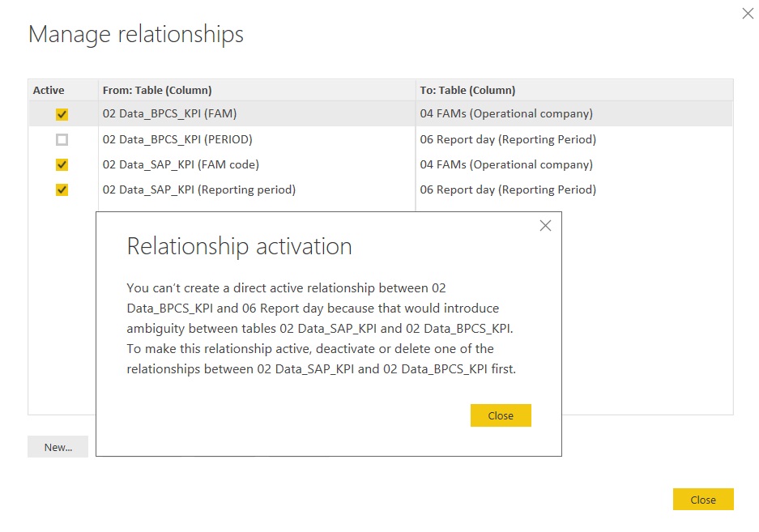Select the 02 Data_BPCS_KPI (FAM) row text
759x532 pixels.
[x=169, y=113]
